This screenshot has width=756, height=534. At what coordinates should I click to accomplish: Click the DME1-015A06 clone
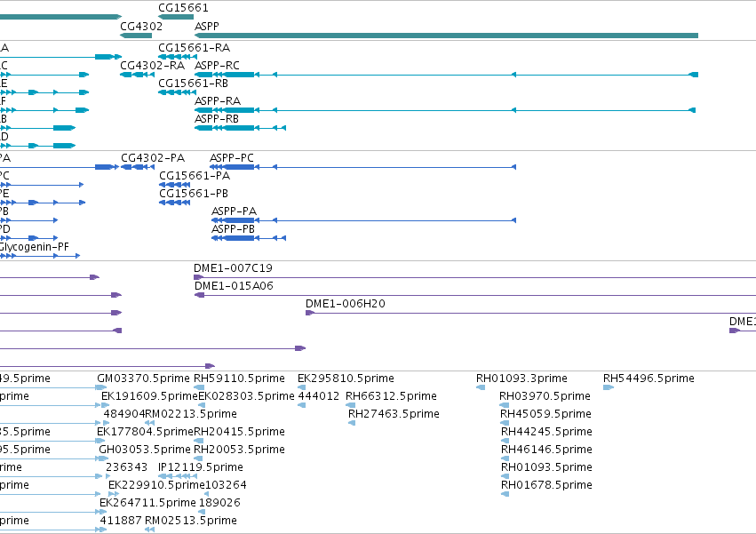[x=475, y=295]
